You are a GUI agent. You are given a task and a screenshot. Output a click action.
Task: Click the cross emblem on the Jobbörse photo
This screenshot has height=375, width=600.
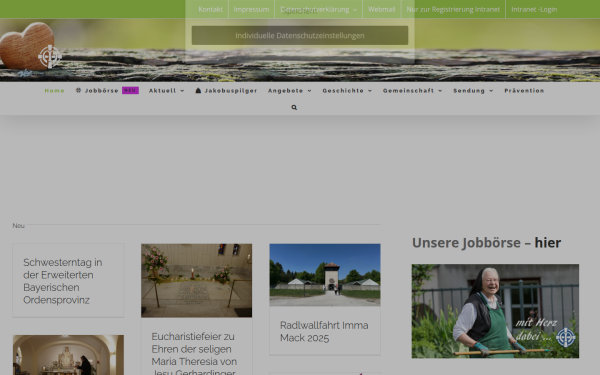point(566,337)
